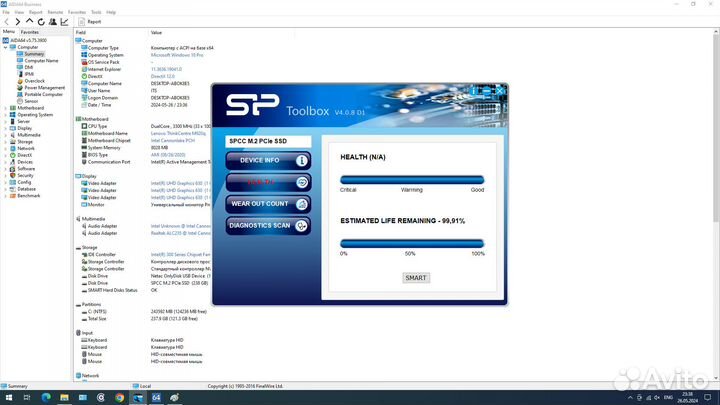Image resolution: width=720 pixels, height=405 pixels.
Task: Open the Remote menu in AIDA64
Action: (x=55, y=12)
